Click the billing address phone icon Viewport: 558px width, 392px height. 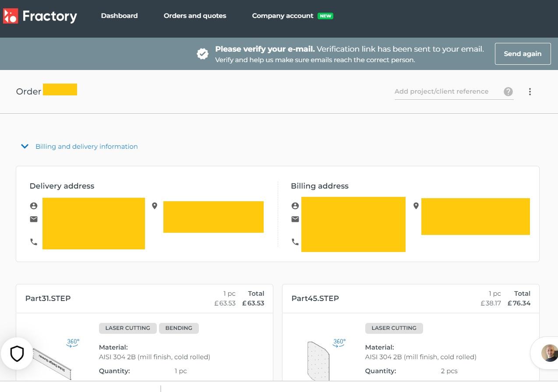coord(295,242)
